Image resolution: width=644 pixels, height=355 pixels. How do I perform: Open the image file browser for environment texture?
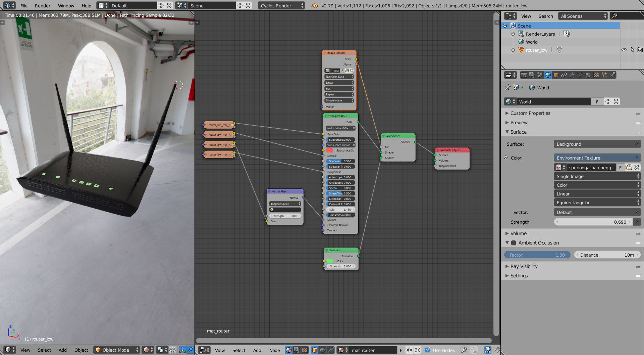(629, 167)
